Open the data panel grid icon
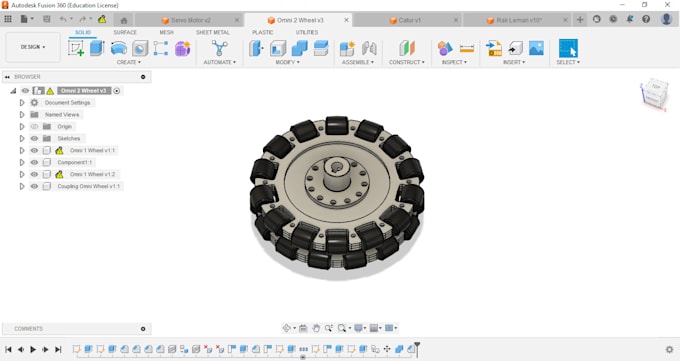This screenshot has width=680, height=361. [8, 19]
